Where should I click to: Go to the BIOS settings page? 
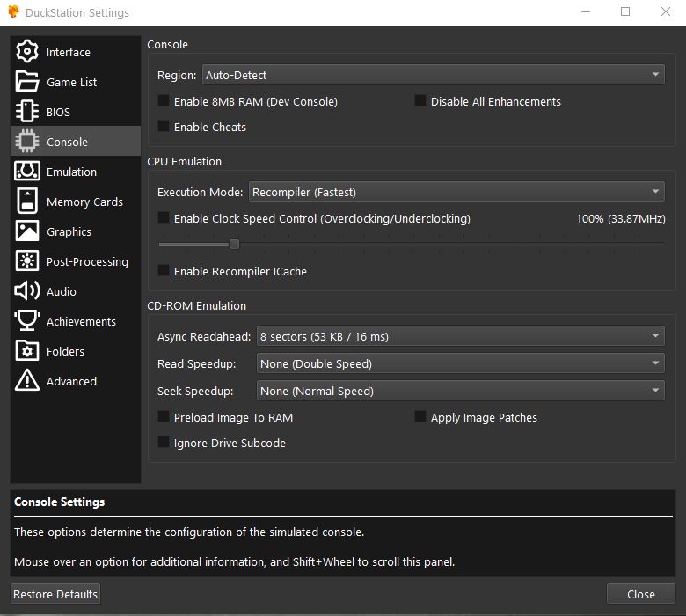58,112
